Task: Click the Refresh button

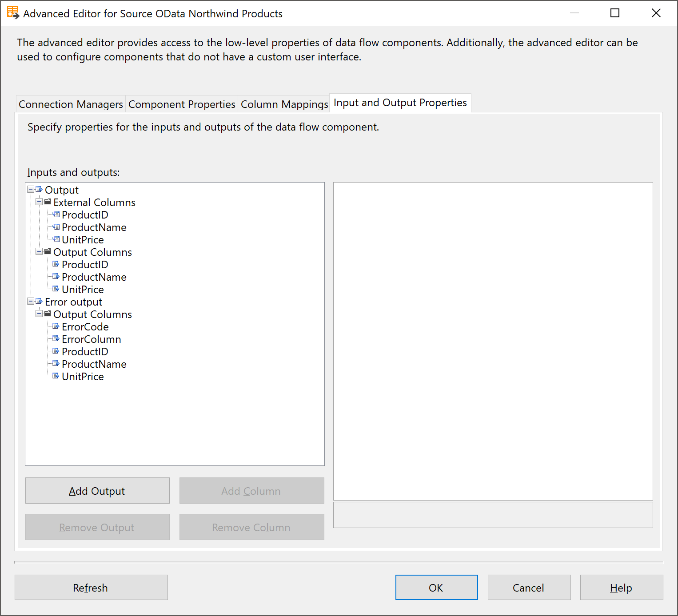Action: pyautogui.click(x=91, y=588)
